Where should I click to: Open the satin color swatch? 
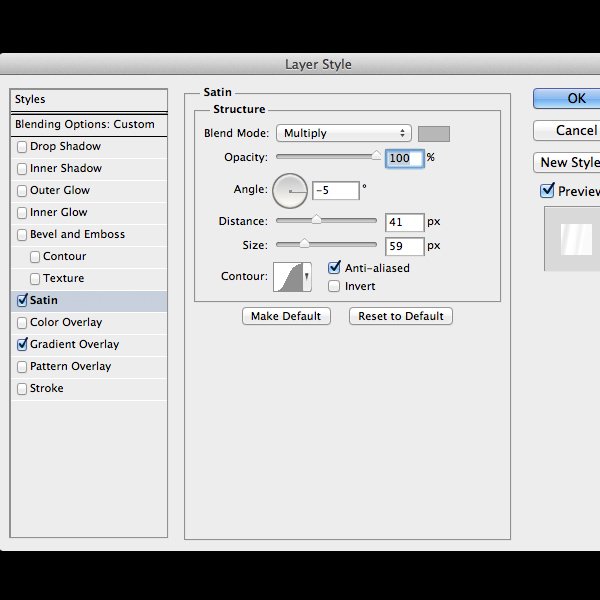click(434, 134)
